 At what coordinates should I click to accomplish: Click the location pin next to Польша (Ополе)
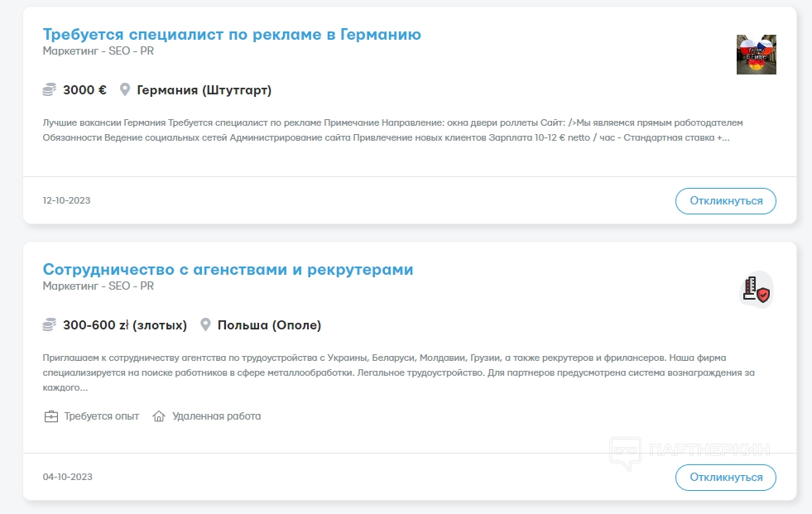206,324
